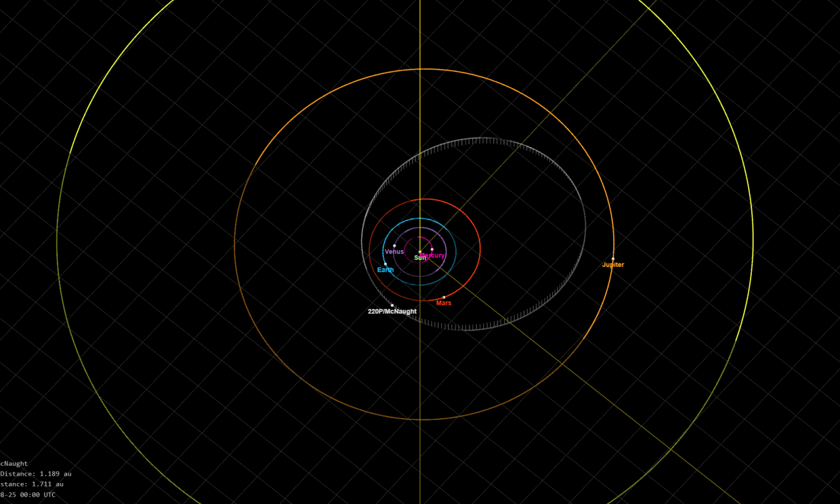Click the 220P/McNaught comet marker dot
The width and height of the screenshot is (840, 504).
click(x=392, y=305)
